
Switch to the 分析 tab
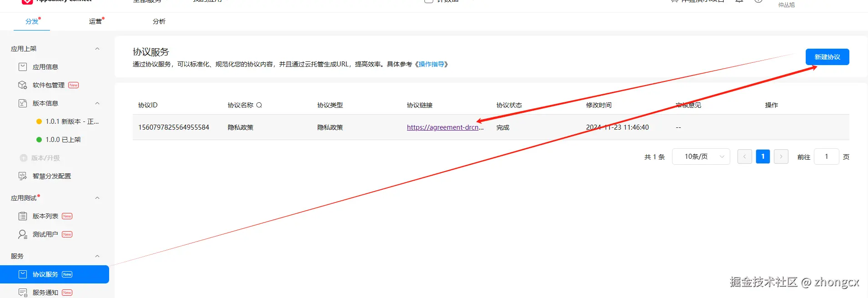tap(159, 21)
